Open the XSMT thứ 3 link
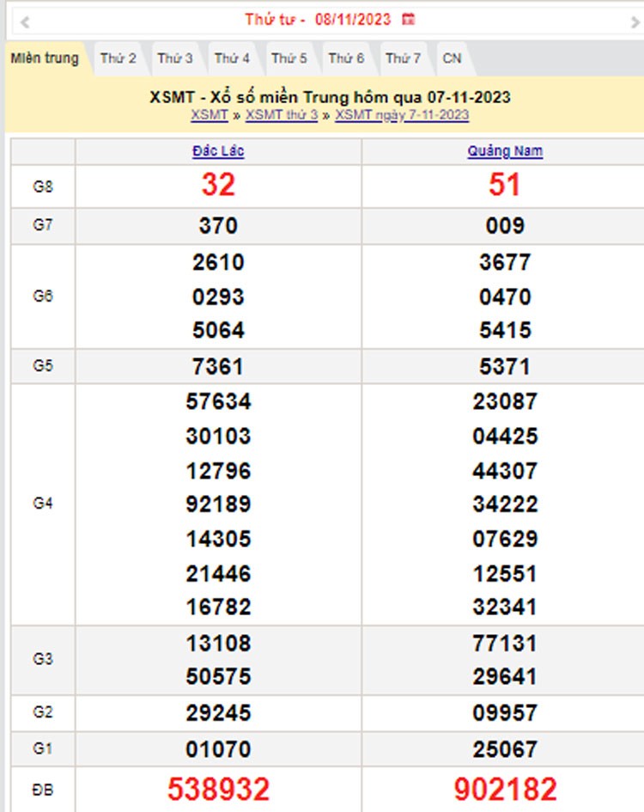 pos(282,114)
